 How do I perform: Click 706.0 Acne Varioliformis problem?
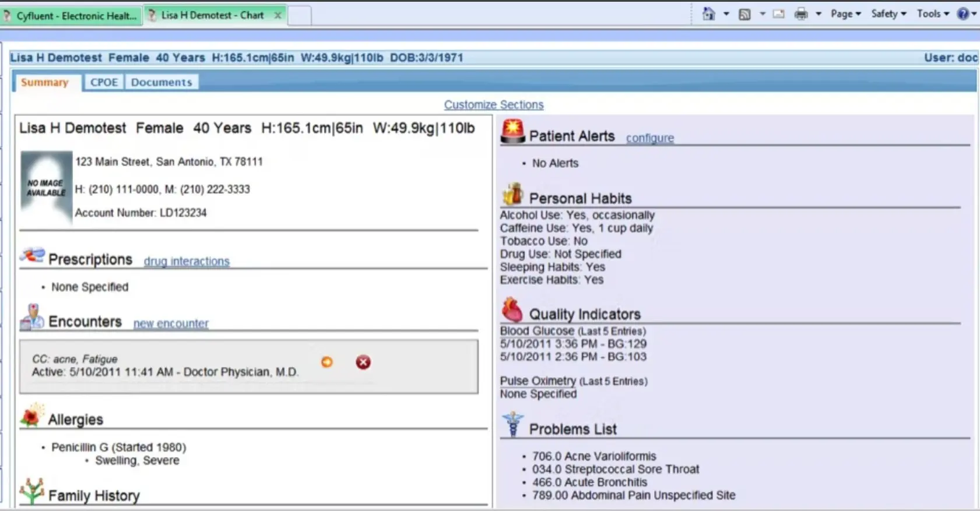[594, 456]
